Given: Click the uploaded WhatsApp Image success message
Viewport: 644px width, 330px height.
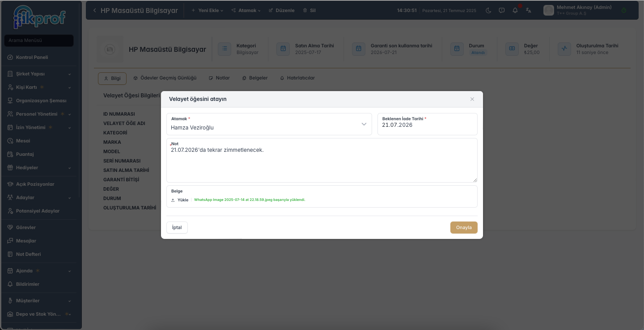Looking at the screenshot, I should [250, 200].
